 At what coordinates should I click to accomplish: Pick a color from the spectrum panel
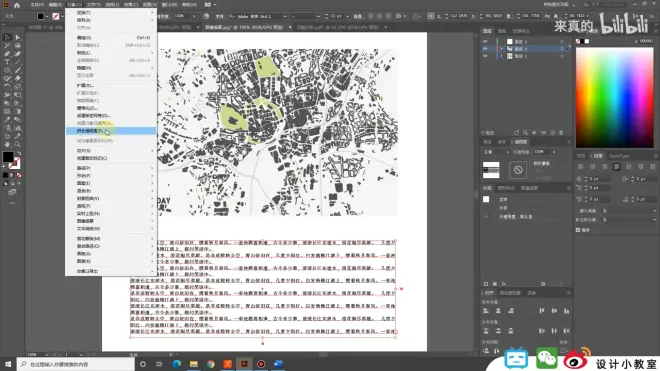pos(615,98)
